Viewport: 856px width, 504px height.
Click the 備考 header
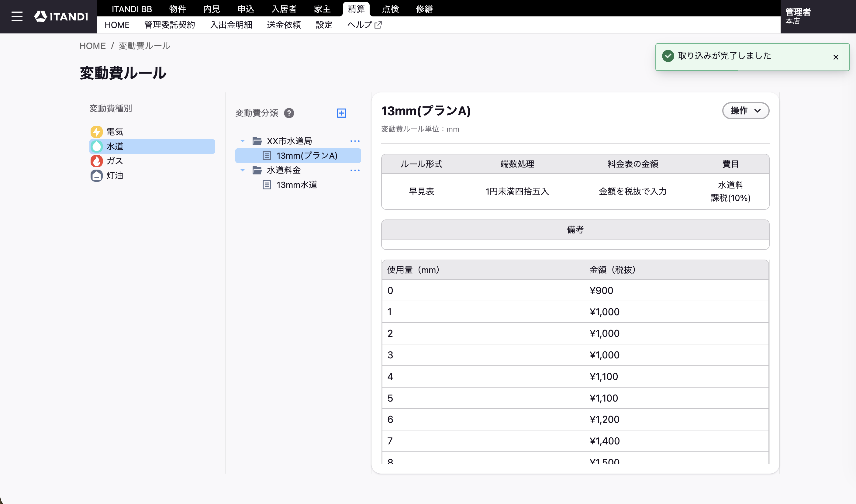(x=575, y=230)
